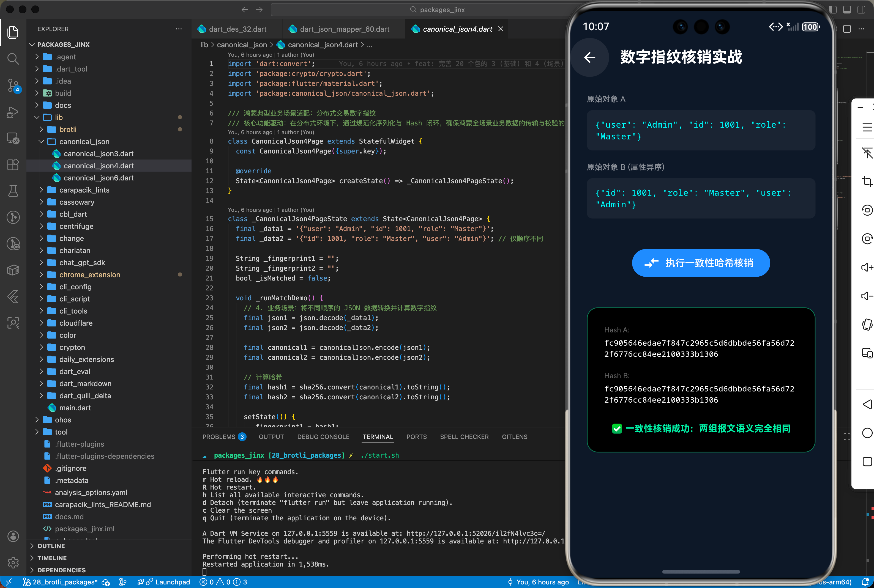874x588 pixels.
Task: Click the 28_brotli_packages branch in status bar
Action: coord(64,582)
